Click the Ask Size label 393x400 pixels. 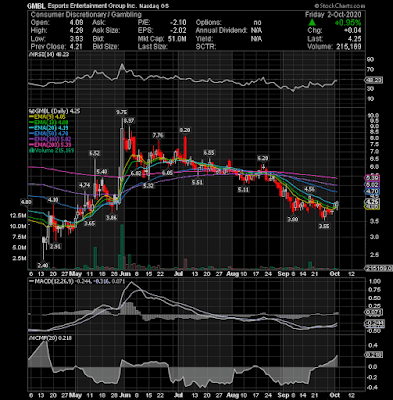[106, 31]
